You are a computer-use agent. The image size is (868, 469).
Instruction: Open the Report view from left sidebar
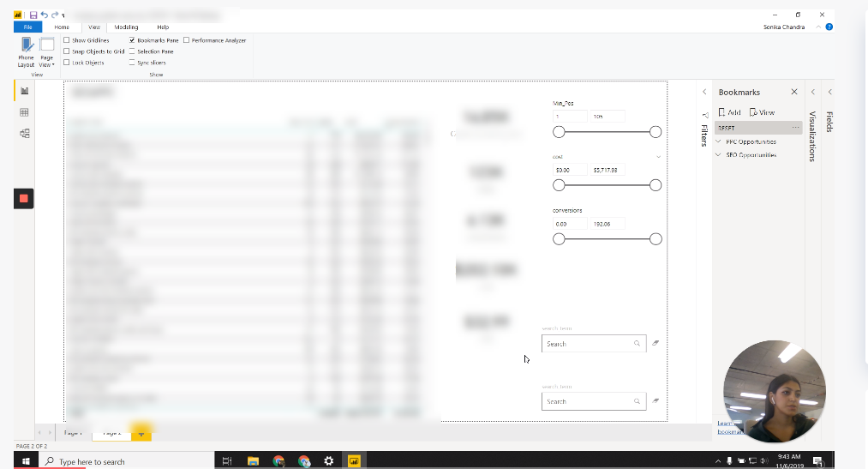24,91
